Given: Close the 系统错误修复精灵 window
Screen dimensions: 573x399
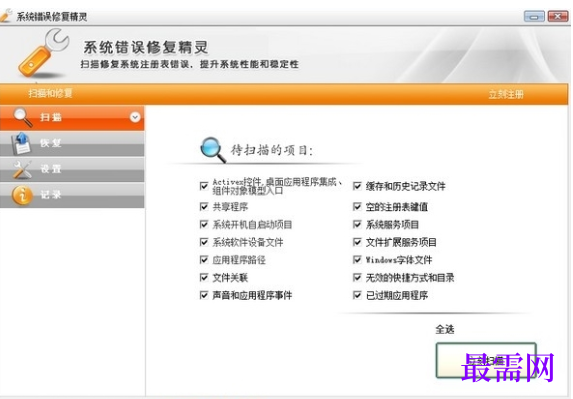Looking at the screenshot, I should pos(558,16).
